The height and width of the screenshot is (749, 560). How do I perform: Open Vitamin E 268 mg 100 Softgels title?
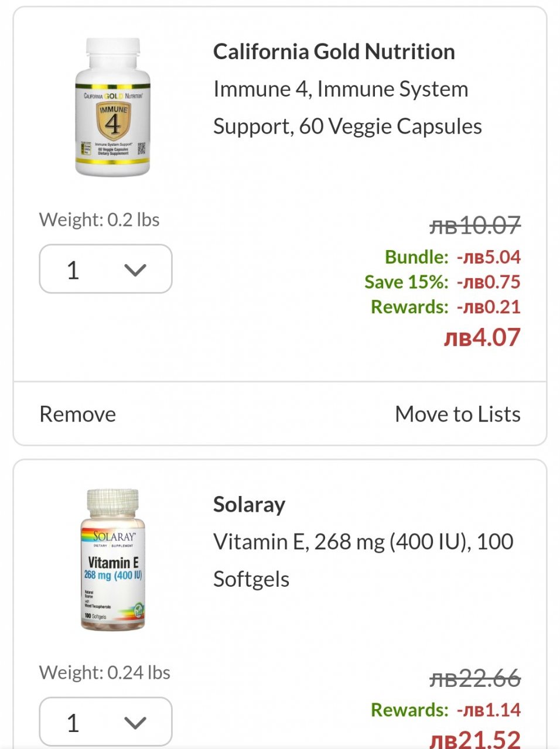tap(363, 560)
